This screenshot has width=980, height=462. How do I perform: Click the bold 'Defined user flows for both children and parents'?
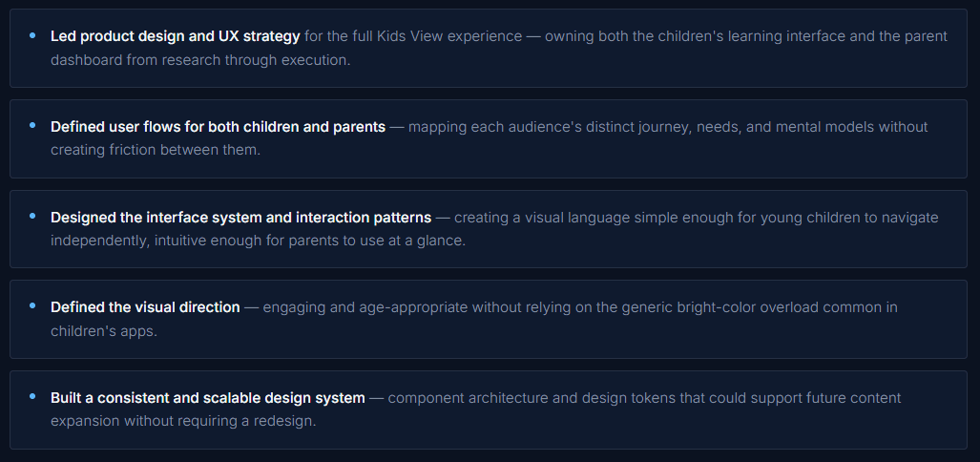click(218, 126)
